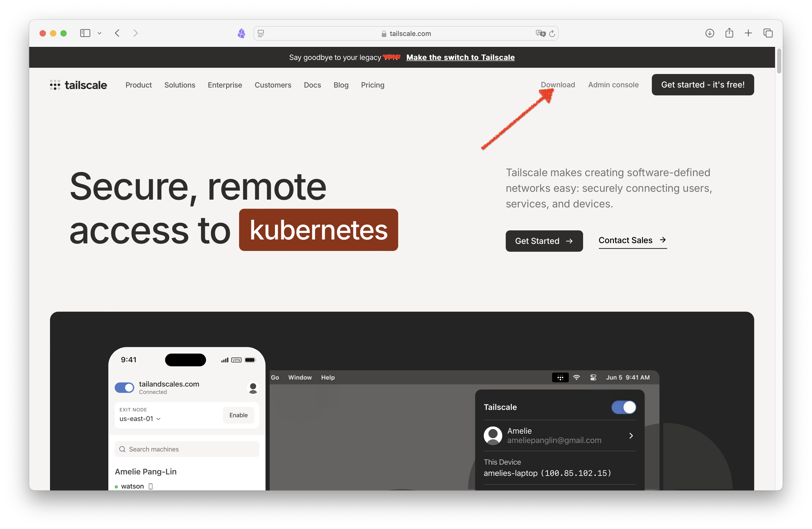Image resolution: width=812 pixels, height=529 pixels.
Task: Click Amelie's avatar in the popup
Action: (493, 435)
